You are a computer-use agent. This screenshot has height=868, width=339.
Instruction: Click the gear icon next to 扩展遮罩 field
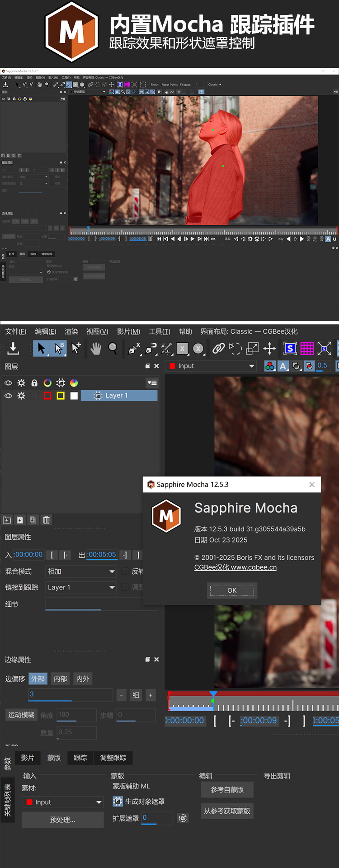183,818
